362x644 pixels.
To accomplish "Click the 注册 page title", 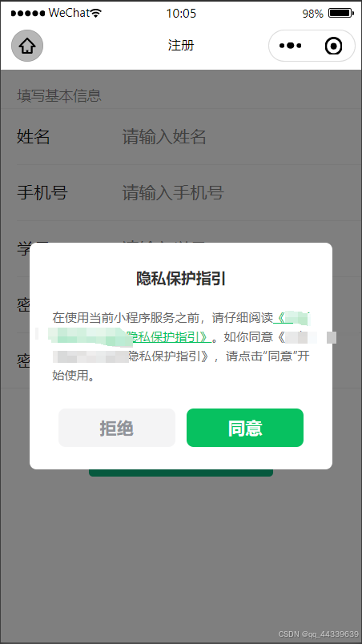I will click(180, 45).
